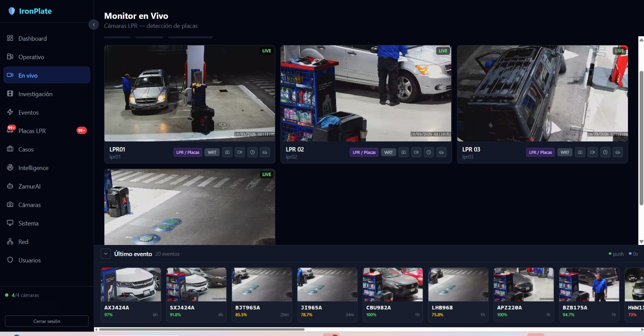Click the ZamurAI robot icon
644x336 pixels.
(x=10, y=186)
